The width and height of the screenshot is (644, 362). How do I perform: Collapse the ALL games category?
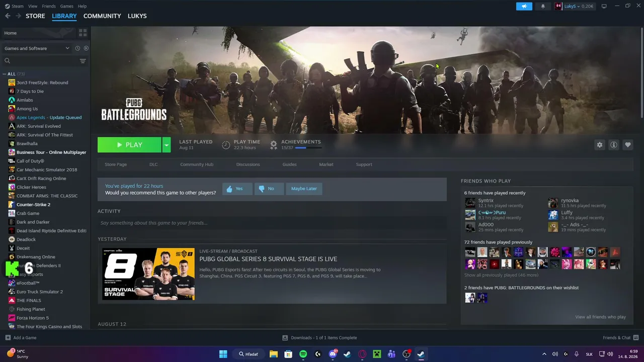(5, 74)
